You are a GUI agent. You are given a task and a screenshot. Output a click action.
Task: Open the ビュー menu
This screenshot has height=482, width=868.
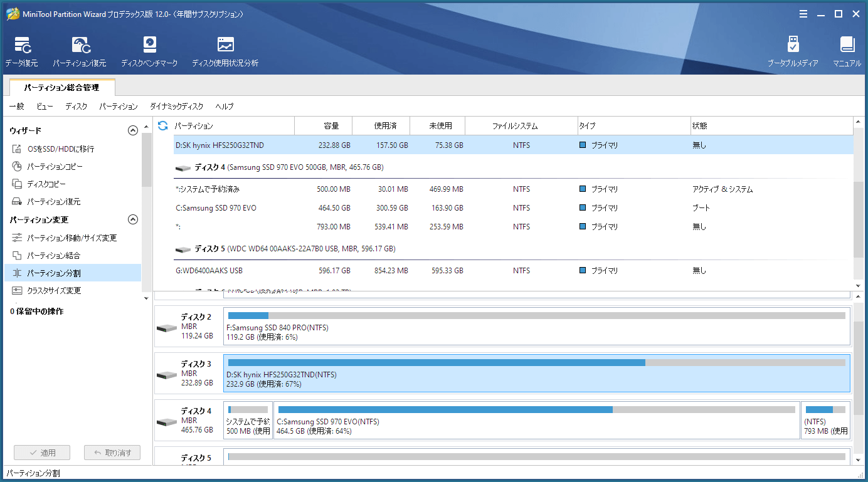pos(45,107)
